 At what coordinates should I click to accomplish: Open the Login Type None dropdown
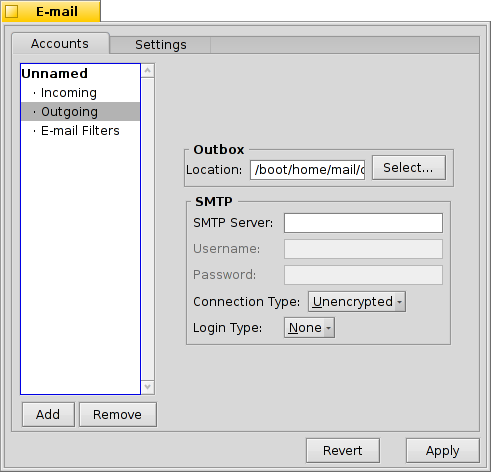tap(309, 328)
